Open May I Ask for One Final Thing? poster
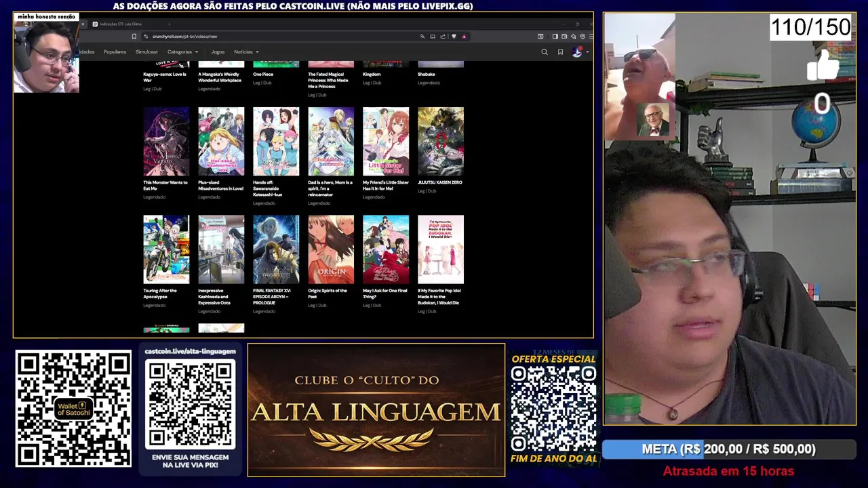 (x=386, y=249)
